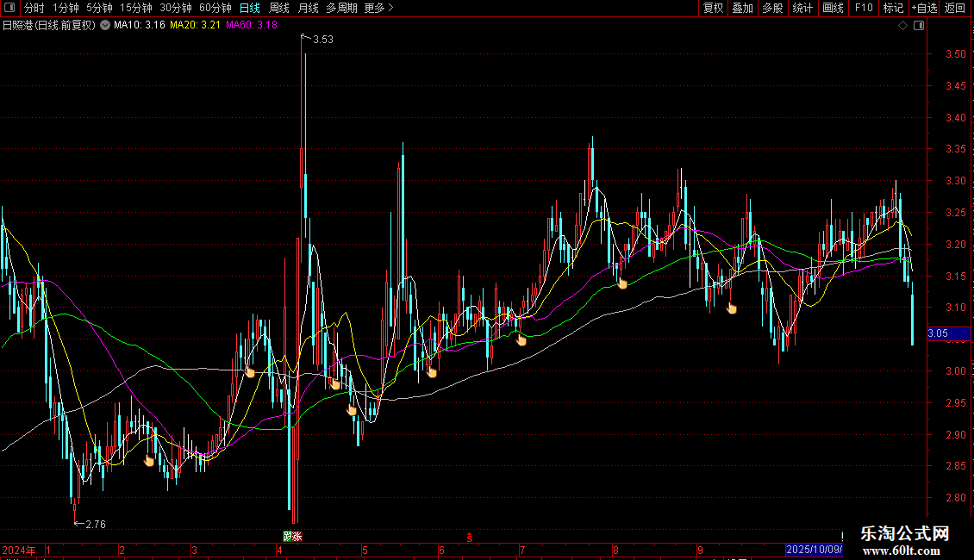This screenshot has width=974, height=560.
Task: Switch to 分时 intraday view
Action: pos(34,8)
